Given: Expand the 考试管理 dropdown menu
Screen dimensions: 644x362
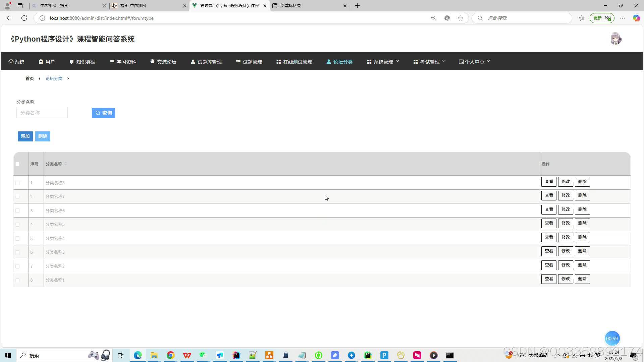Looking at the screenshot, I should [429, 62].
